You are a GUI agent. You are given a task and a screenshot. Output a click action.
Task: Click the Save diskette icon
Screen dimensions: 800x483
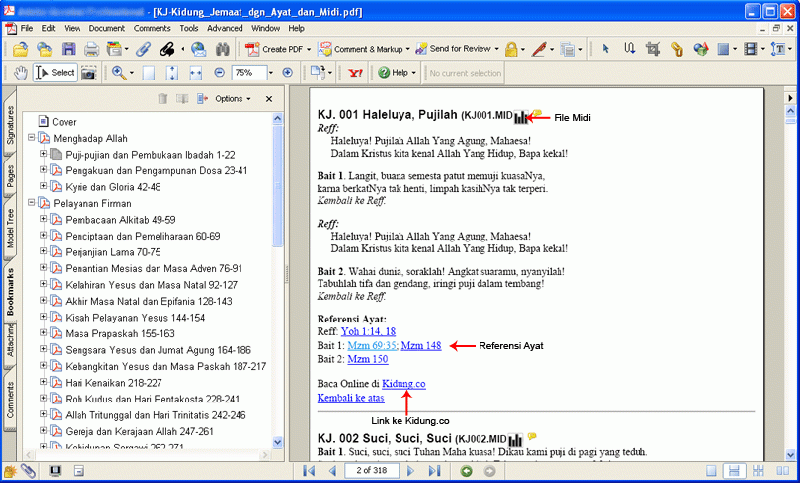tap(68, 49)
